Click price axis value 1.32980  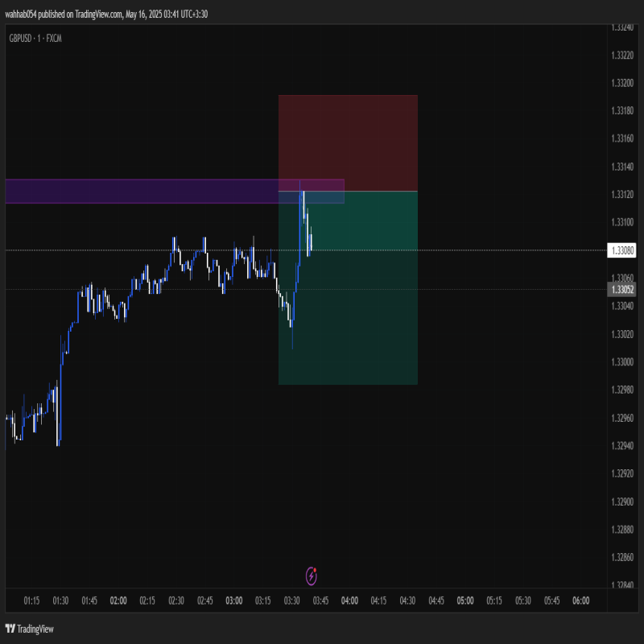[622, 390]
